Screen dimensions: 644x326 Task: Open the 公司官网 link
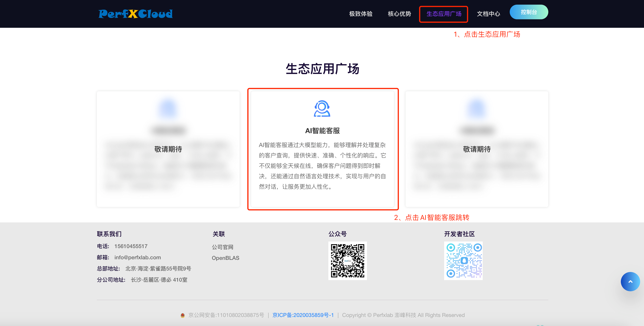coord(222,247)
